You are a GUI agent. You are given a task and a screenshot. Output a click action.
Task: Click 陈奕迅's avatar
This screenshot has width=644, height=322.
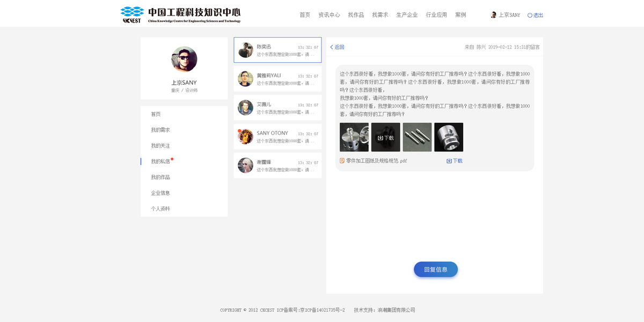pos(245,50)
